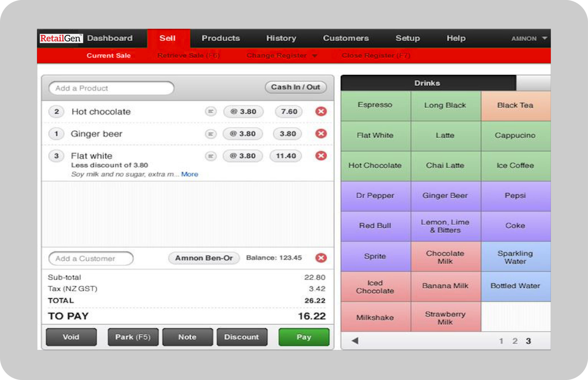Click the Discount button
Viewport: 588px width, 380px height.
[242, 337]
